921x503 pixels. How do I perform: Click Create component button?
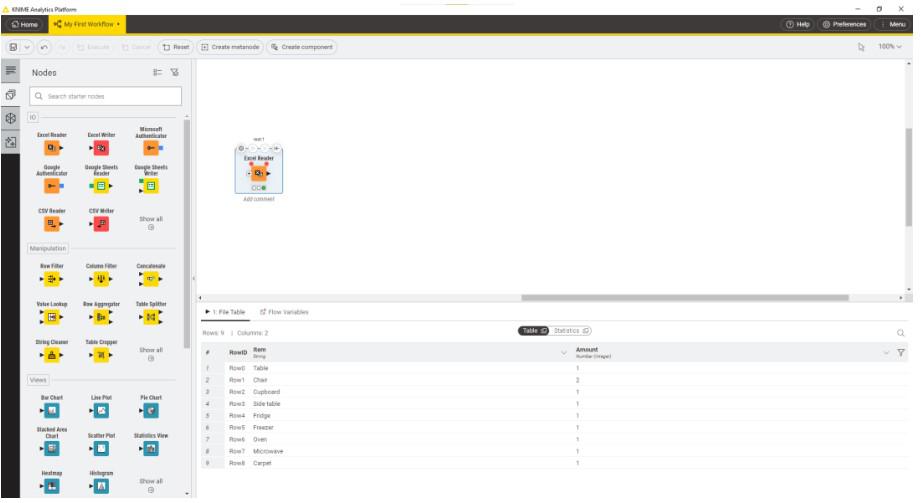[301, 47]
